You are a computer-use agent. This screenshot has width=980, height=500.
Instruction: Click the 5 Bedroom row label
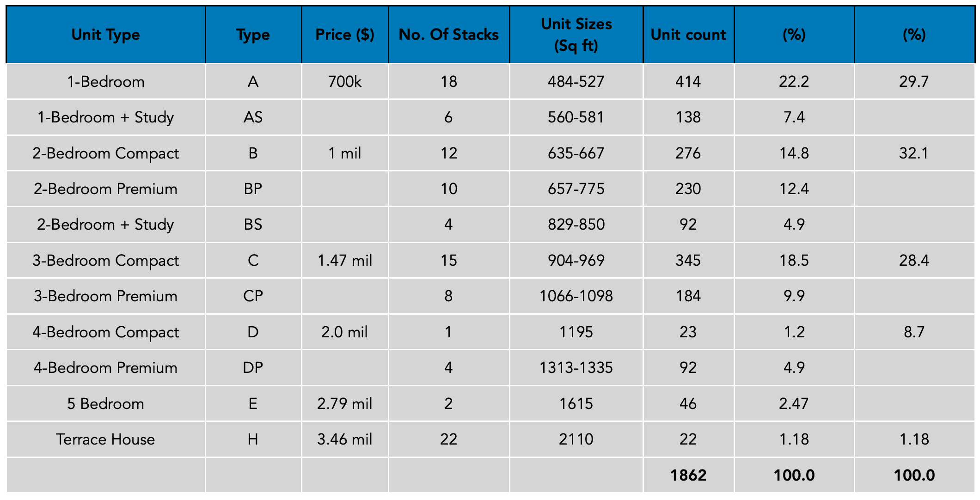[x=105, y=404]
